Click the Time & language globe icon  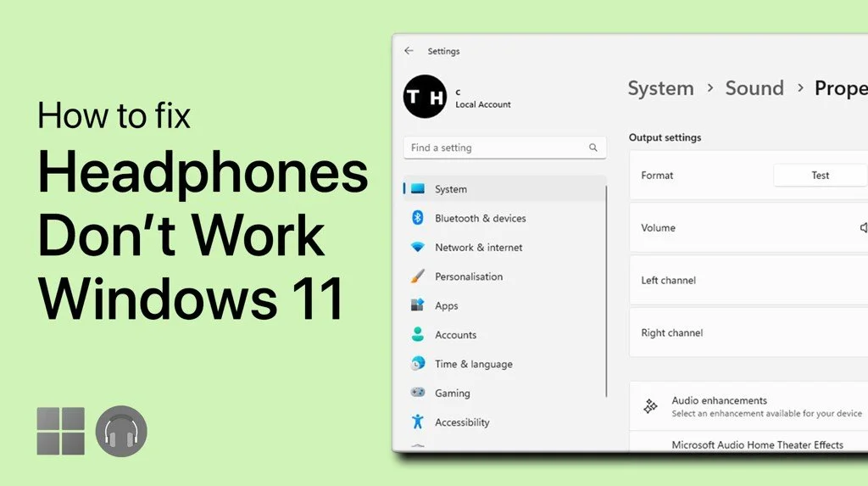pos(418,364)
